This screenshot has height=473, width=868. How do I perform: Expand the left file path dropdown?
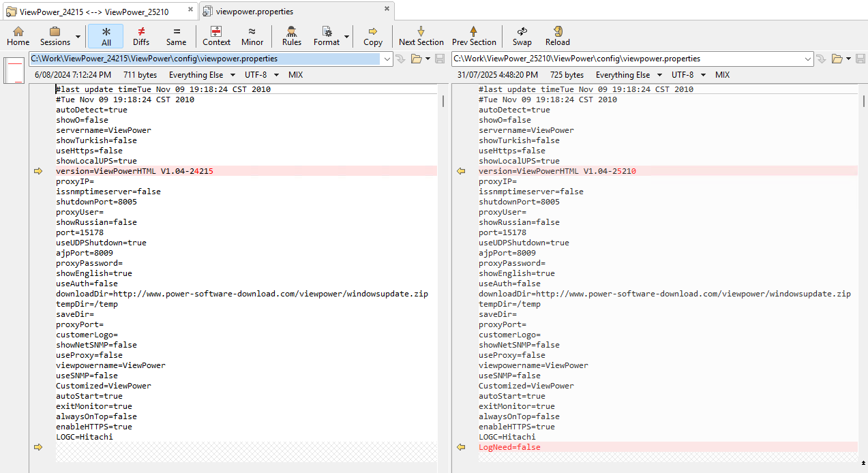coord(387,59)
